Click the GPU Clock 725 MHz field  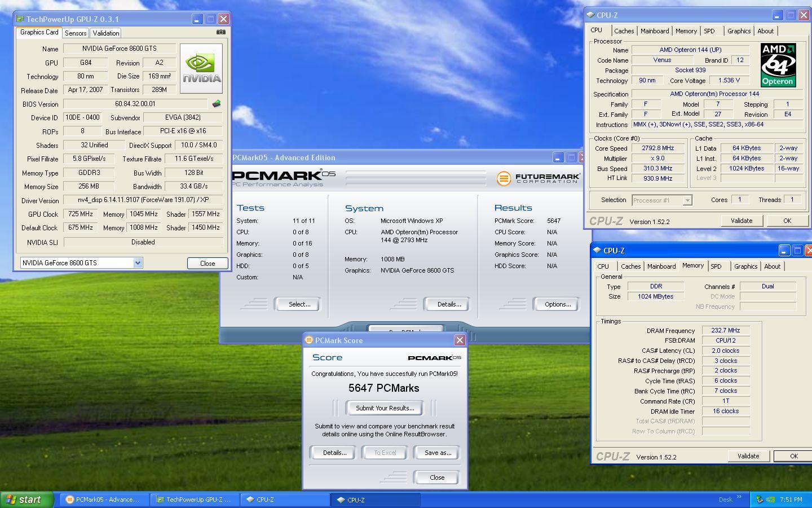point(80,214)
